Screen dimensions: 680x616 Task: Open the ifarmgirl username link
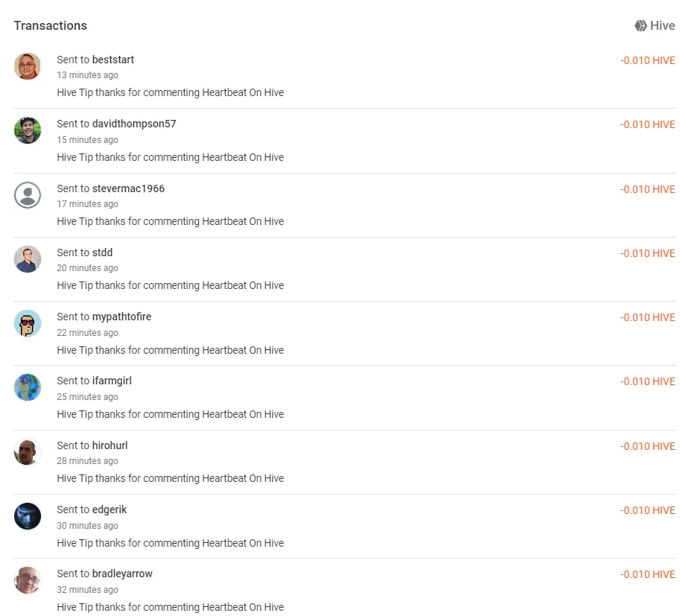click(112, 381)
